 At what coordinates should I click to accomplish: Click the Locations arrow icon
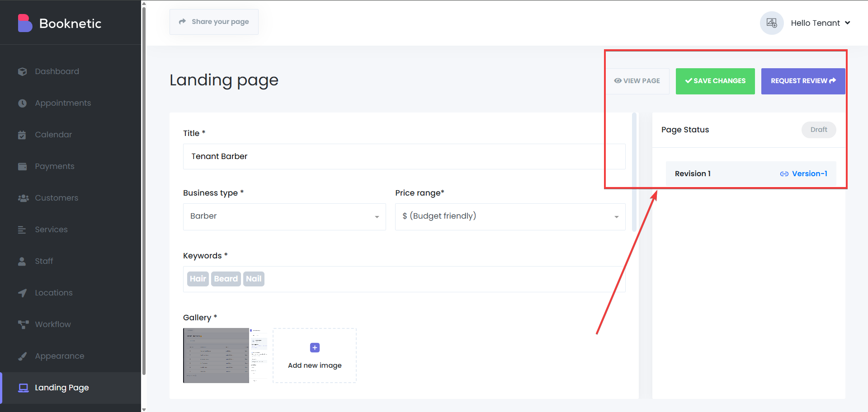[x=22, y=293]
